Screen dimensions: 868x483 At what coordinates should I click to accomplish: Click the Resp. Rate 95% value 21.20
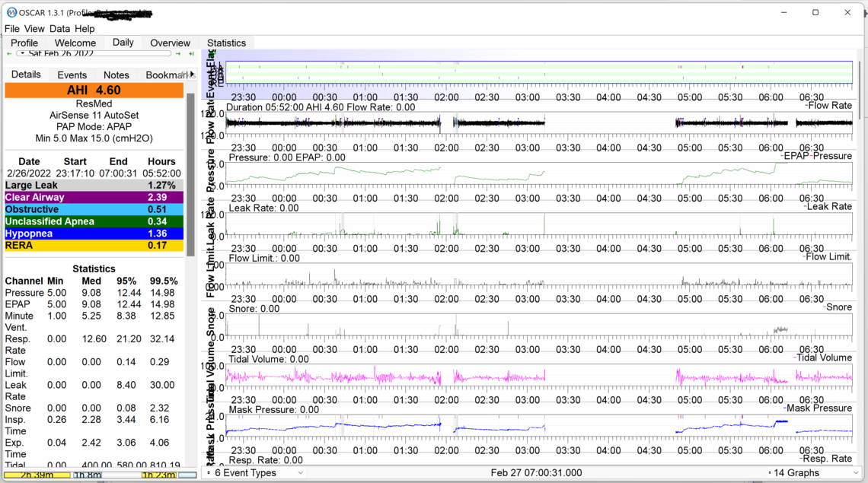(129, 339)
